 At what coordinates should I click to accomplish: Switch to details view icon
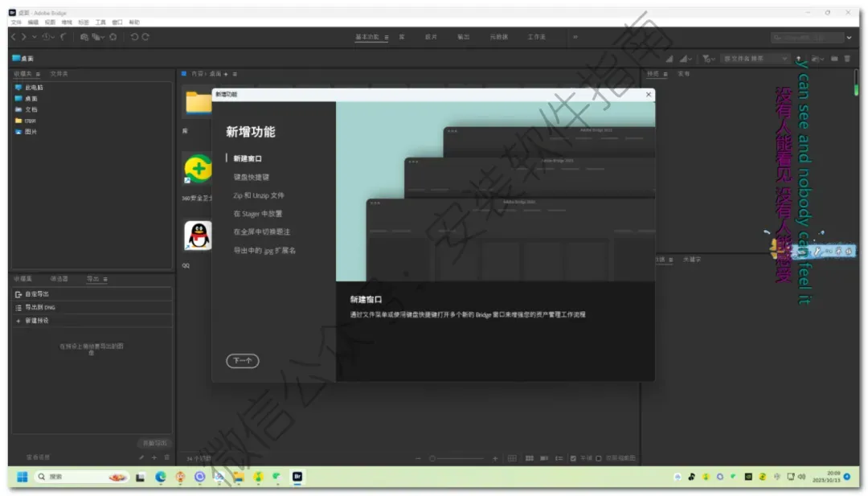tap(544, 458)
